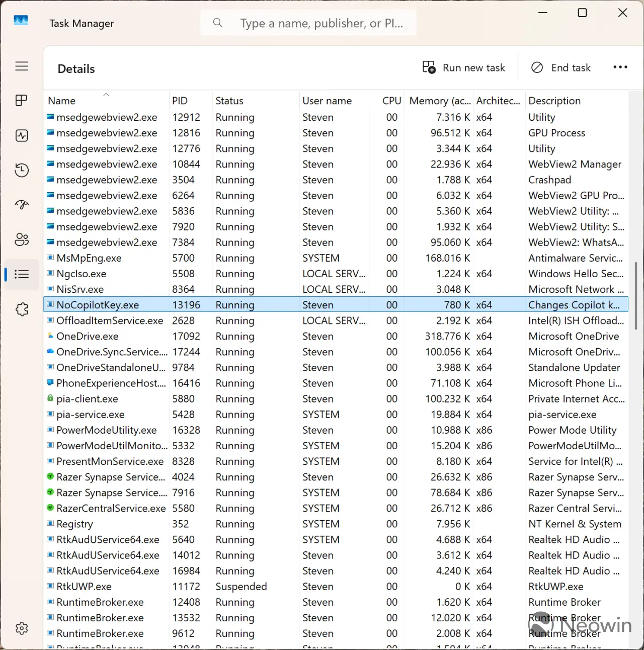Screen dimensions: 644x650
Task: Click the icon beside PhoneExperienceHost
Action: point(50,383)
